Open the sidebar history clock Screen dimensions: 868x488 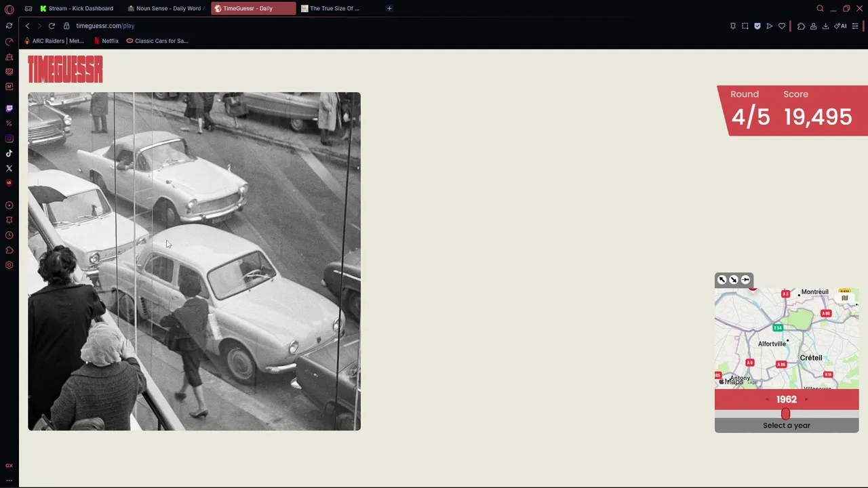[9, 235]
